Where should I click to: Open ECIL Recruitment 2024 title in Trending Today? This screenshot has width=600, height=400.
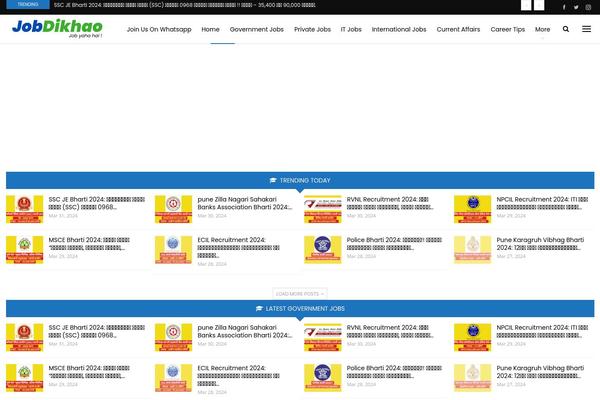point(238,248)
